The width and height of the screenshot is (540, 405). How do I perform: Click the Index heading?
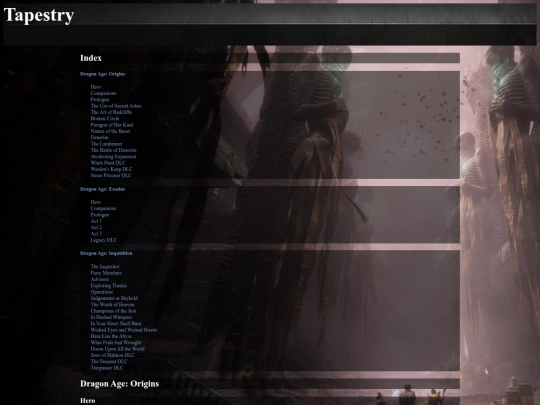(91, 58)
